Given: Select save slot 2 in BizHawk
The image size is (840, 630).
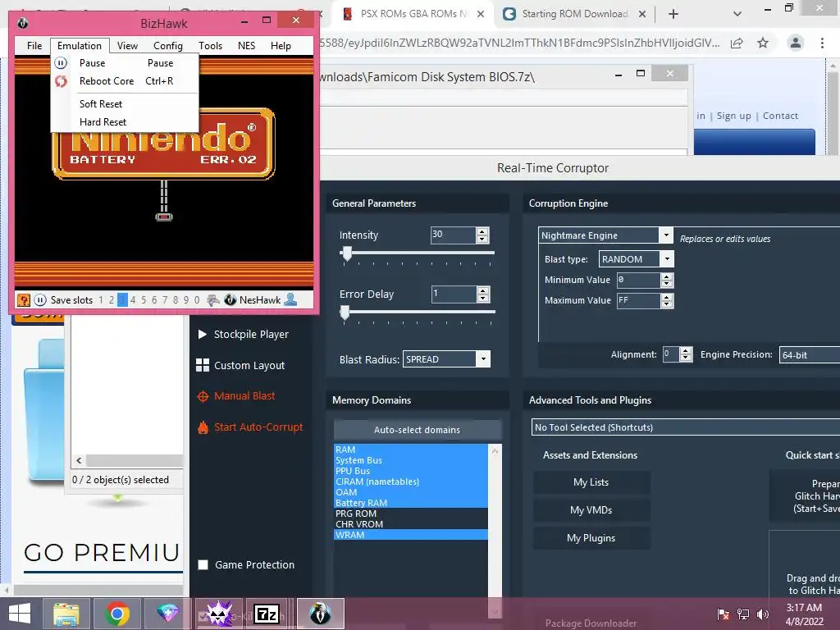Looking at the screenshot, I should (112, 300).
